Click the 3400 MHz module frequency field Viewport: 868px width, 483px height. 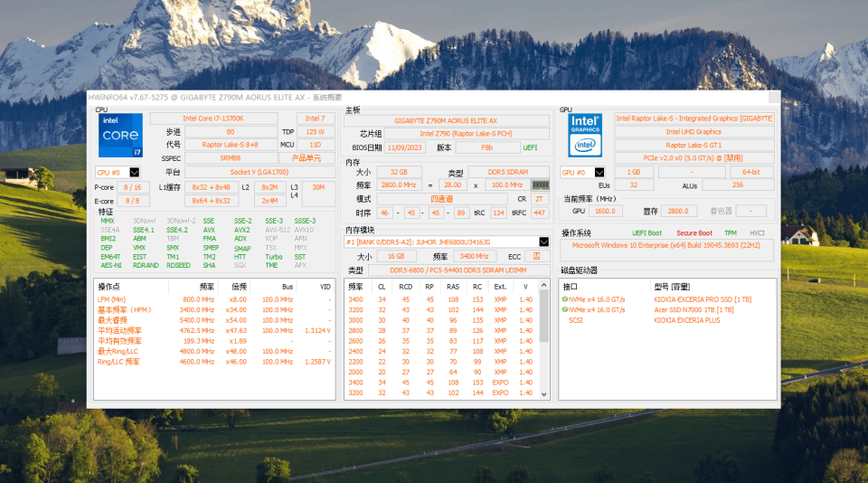tap(475, 257)
